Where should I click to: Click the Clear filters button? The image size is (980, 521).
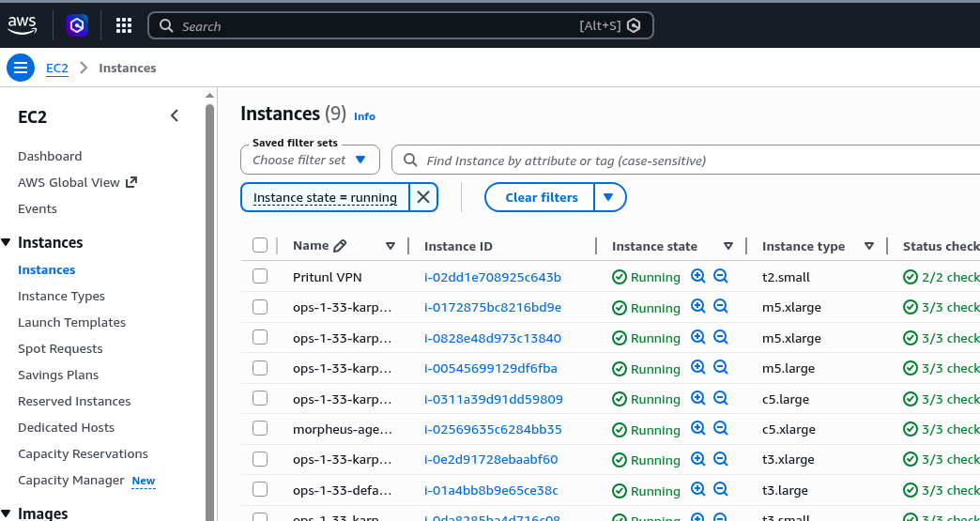(541, 197)
